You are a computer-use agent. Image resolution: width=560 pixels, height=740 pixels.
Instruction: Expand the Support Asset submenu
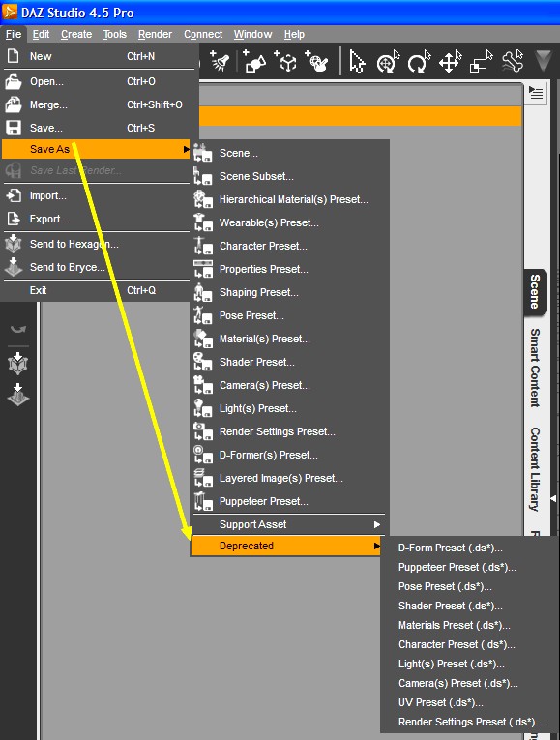click(x=288, y=524)
